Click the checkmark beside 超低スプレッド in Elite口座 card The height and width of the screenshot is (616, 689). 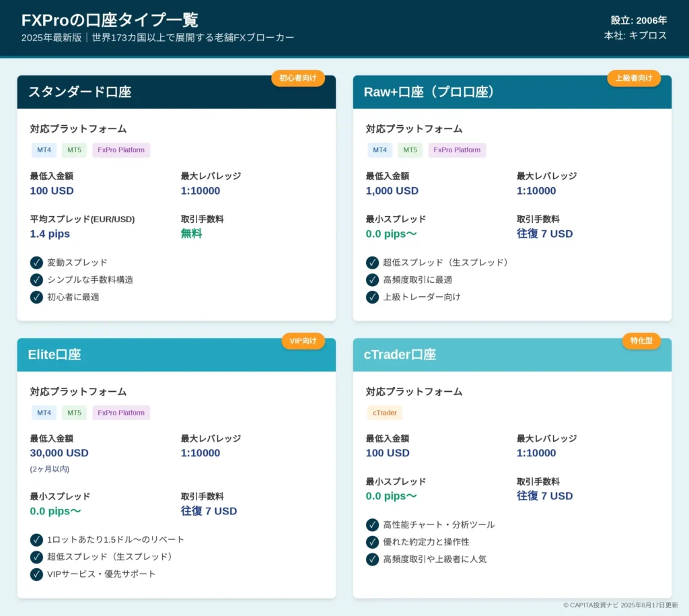36,557
